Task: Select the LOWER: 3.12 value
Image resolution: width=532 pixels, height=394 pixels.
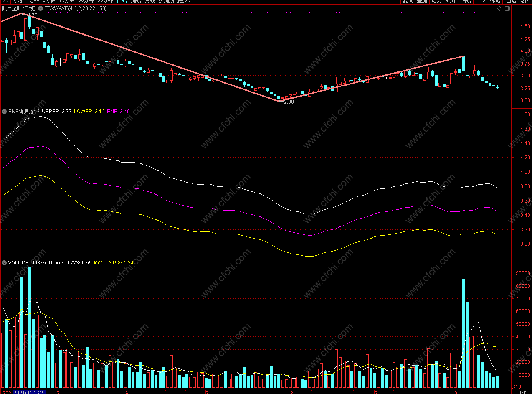Action: click(89, 112)
